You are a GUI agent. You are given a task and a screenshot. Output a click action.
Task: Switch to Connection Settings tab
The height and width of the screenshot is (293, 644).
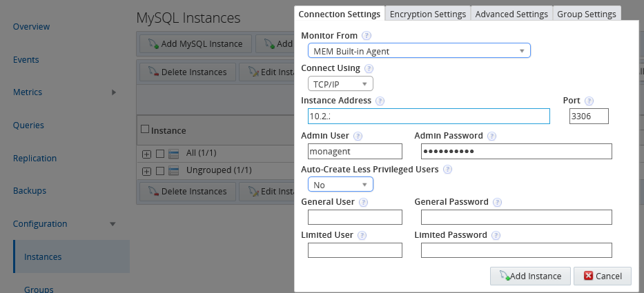tap(339, 14)
